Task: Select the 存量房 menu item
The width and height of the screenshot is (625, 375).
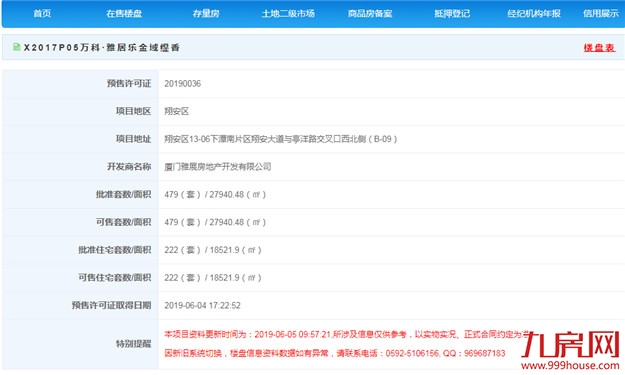Action: click(x=206, y=14)
